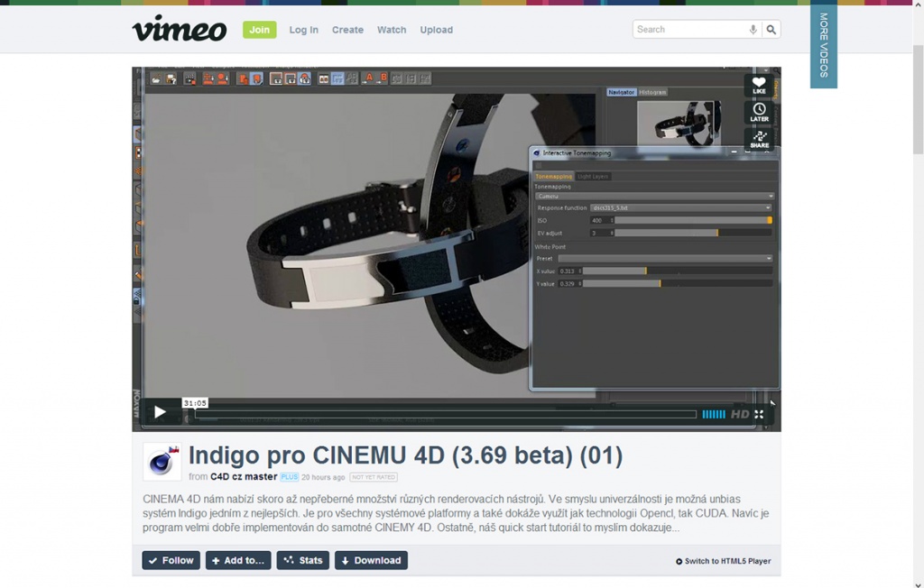Viewport: 924px width, 588px height.
Task: Click the magnifying glass search icon
Action: click(x=771, y=30)
